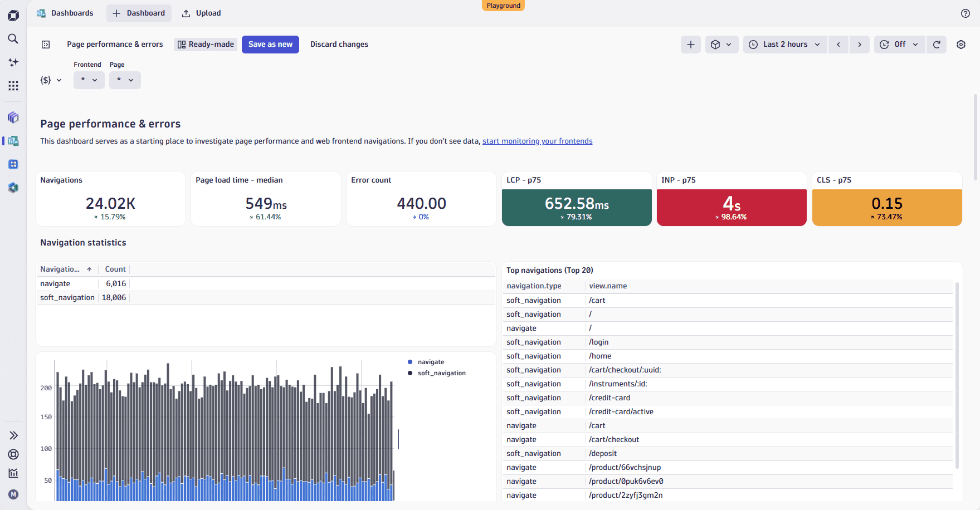Click the plus add tile button

pos(690,45)
